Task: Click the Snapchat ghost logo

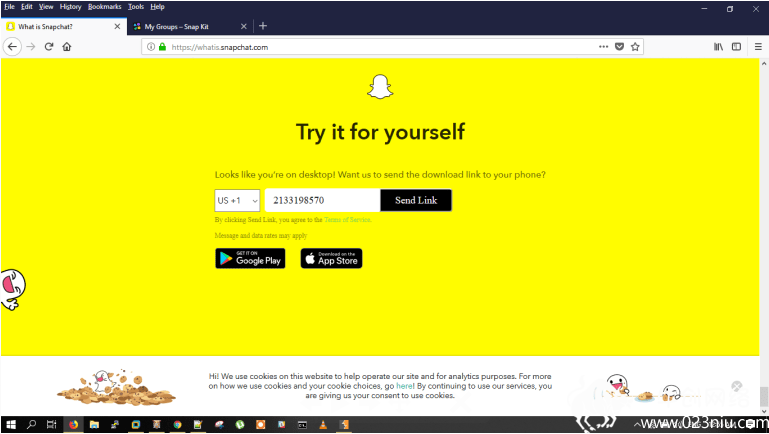Action: point(380,87)
